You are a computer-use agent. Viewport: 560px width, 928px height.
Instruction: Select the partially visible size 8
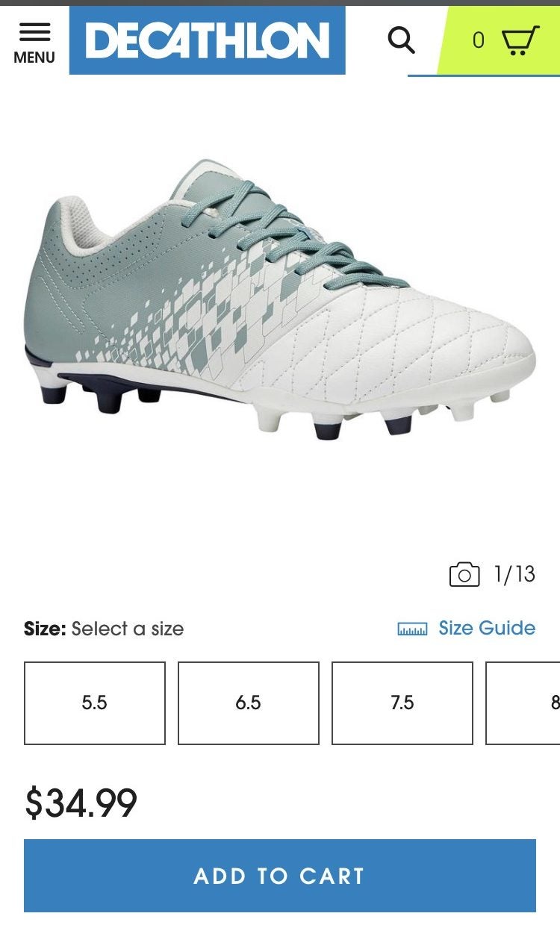[x=523, y=703]
